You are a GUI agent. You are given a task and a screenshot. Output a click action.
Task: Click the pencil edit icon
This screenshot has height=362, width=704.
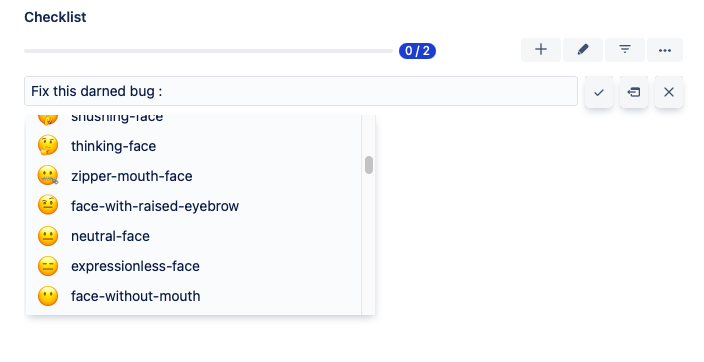(583, 50)
